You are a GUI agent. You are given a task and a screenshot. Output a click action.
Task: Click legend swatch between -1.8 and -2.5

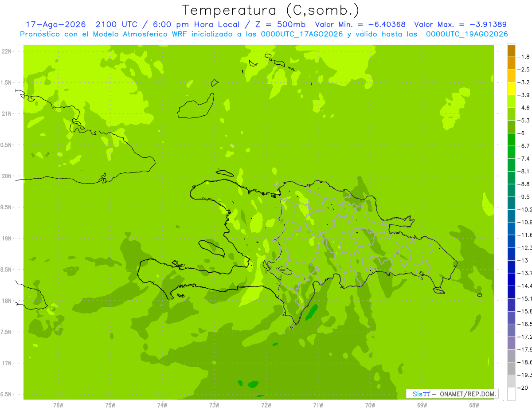click(x=511, y=63)
